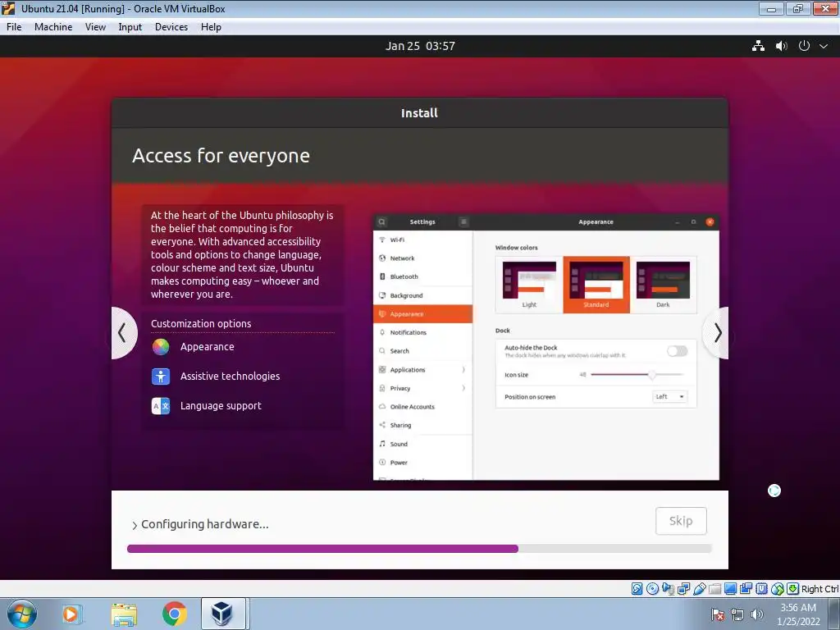The width and height of the screenshot is (840, 630).
Task: Toggle Auto-hide the Dock switch
Action: click(x=677, y=351)
